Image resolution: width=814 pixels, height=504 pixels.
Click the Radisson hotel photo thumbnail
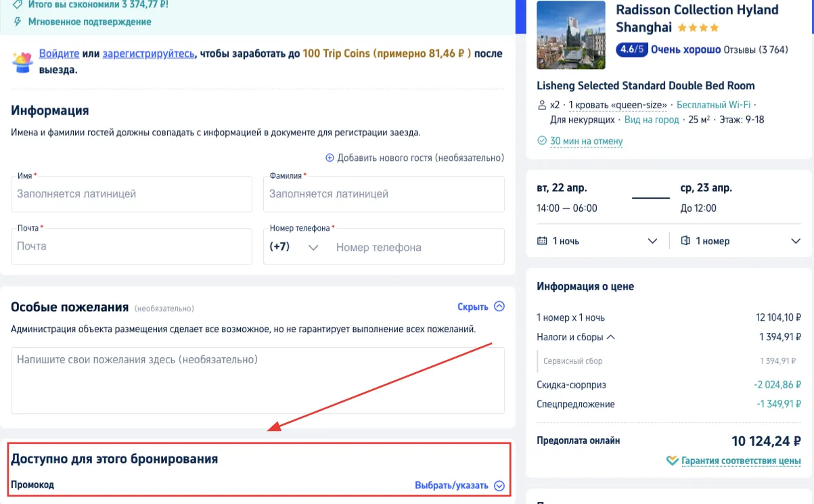[x=571, y=35]
